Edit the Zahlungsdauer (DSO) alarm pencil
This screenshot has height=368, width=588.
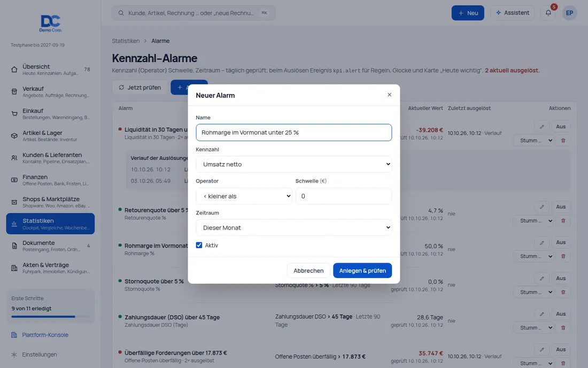[542, 314]
